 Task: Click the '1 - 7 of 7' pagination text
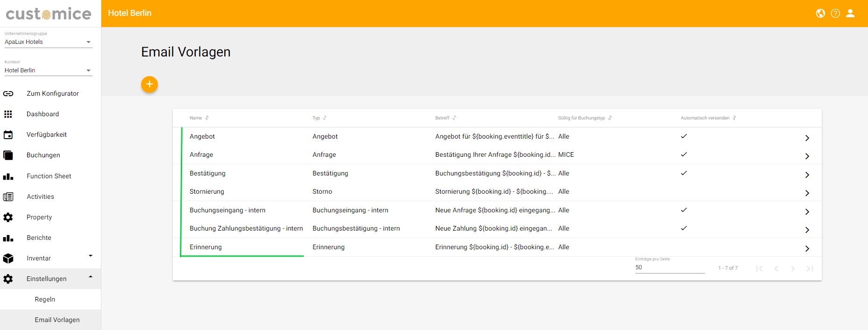pos(728,268)
